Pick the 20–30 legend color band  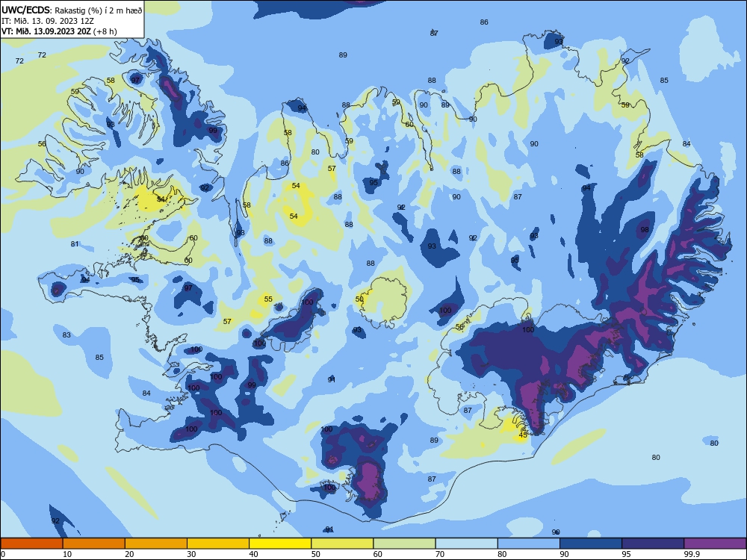click(x=156, y=544)
